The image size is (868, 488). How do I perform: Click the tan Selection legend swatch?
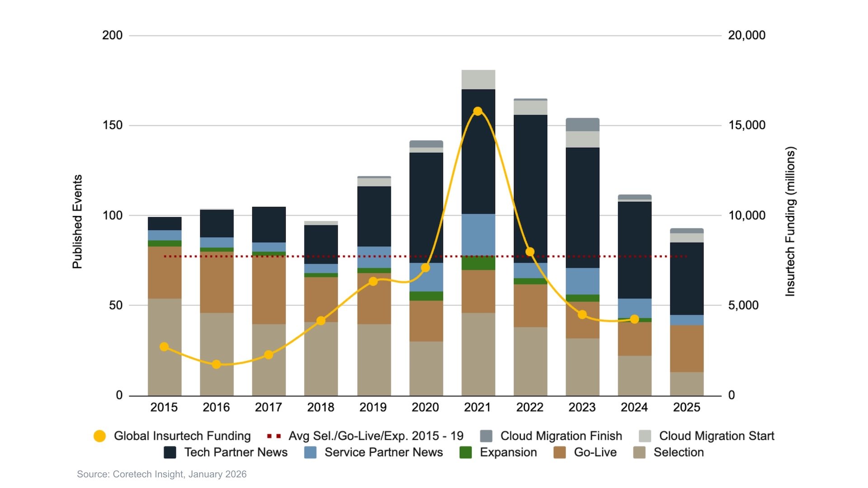tap(639, 452)
